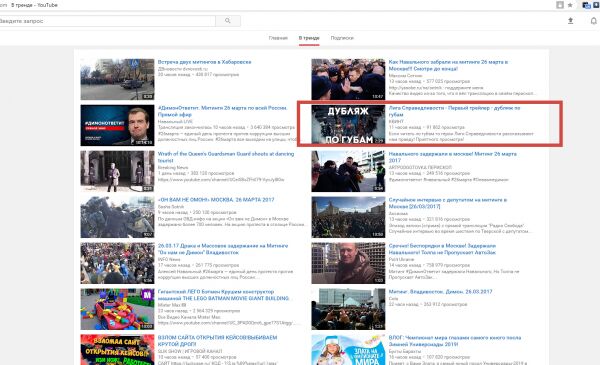Image resolution: width=600 pixels, height=365 pixels.
Task: Click the 'ВЗЛОМАЛ САЙТ' red thumbnail
Action: click(117, 349)
